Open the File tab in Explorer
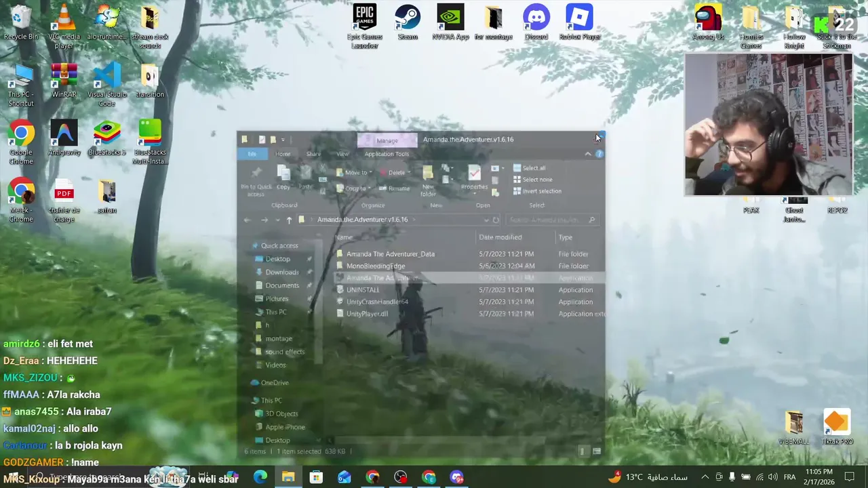 (x=252, y=154)
